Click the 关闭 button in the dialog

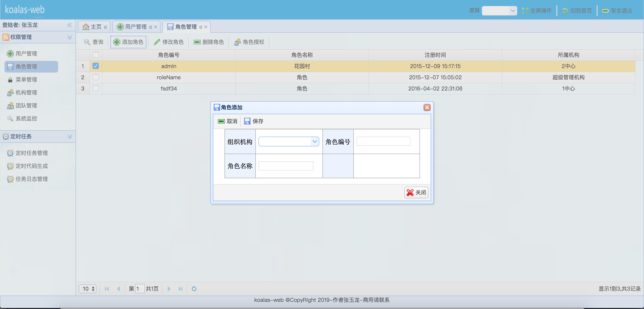(416, 192)
